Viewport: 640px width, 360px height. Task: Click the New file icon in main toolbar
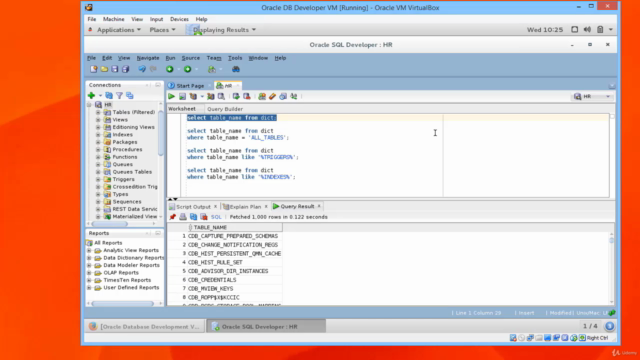[93, 69]
